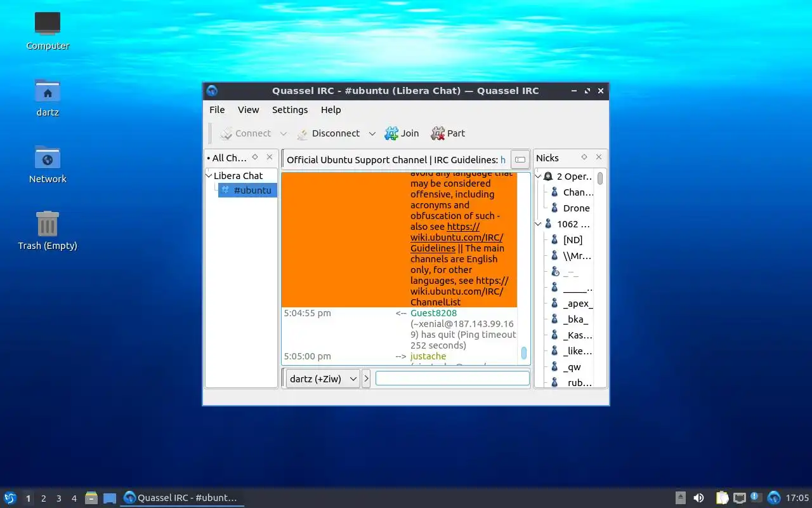Click the Quassel system tray icon
The height and width of the screenshot is (508, 812).
point(774,498)
